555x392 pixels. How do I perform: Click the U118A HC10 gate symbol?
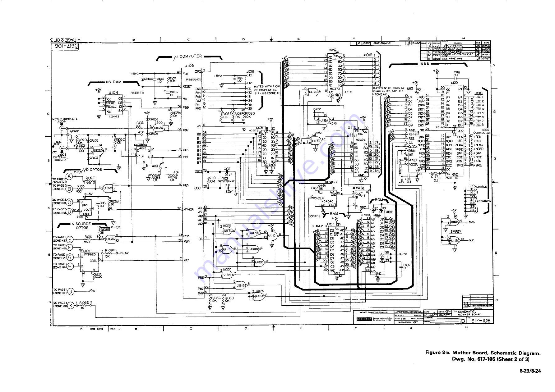325,120
